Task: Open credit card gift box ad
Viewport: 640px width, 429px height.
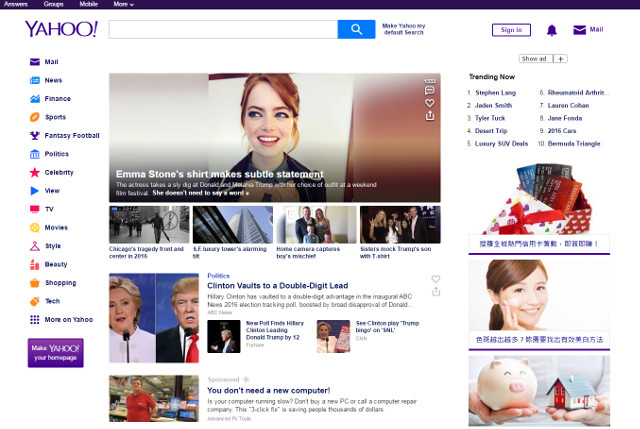Action: (x=539, y=199)
